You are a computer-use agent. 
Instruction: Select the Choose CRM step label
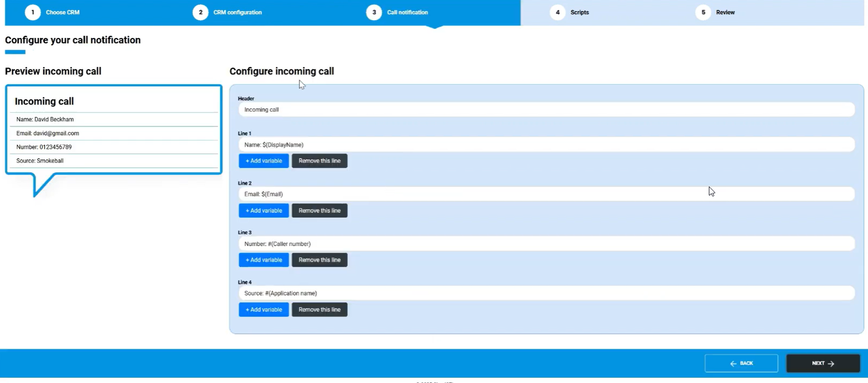point(63,12)
